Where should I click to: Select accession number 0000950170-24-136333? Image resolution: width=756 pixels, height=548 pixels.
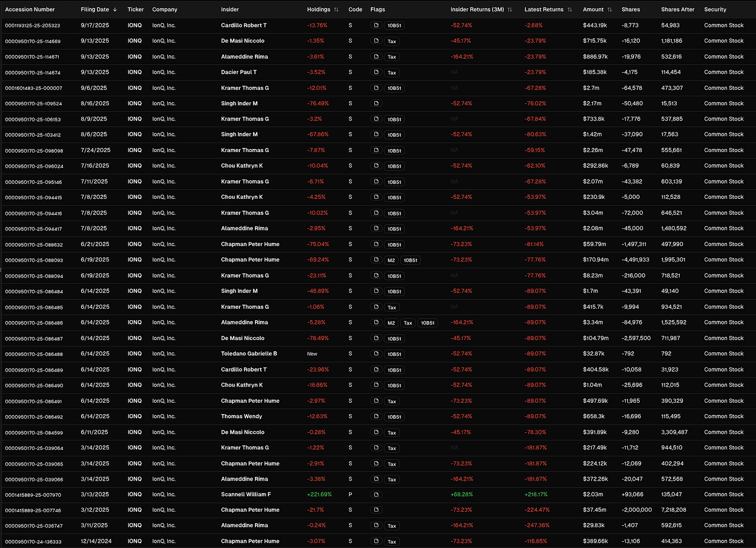[33, 541]
